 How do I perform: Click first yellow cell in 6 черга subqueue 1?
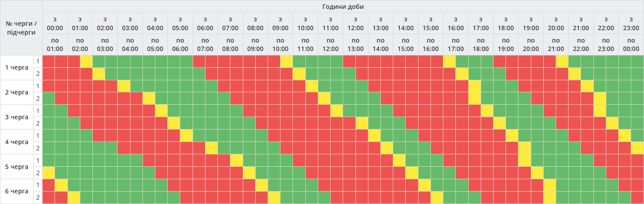[61, 185]
